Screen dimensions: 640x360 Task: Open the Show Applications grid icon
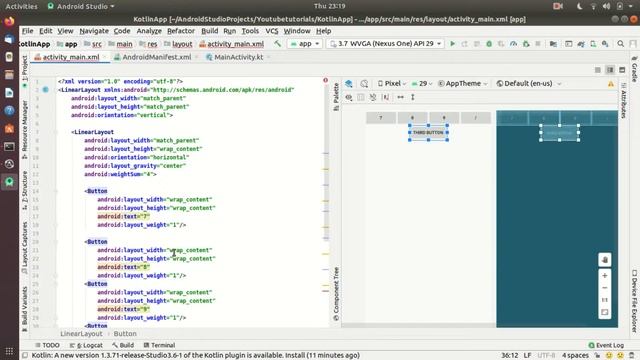(x=9, y=351)
